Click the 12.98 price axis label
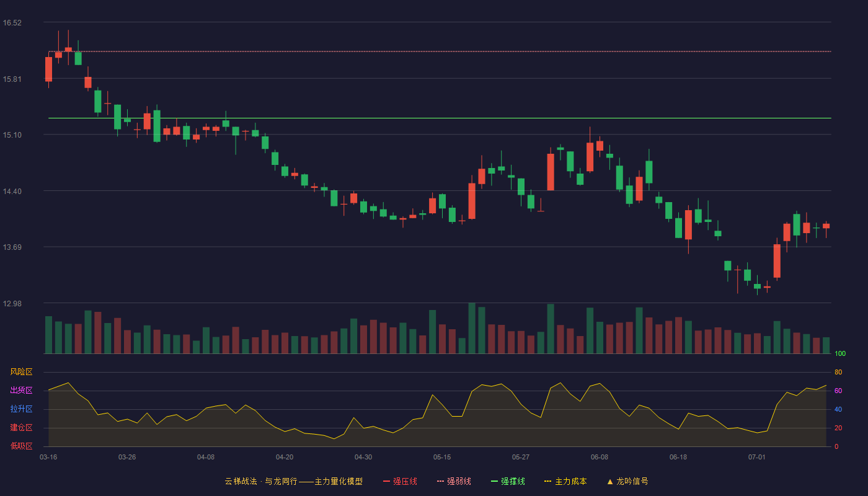Screen dimensions: 868x496 click(x=12, y=304)
